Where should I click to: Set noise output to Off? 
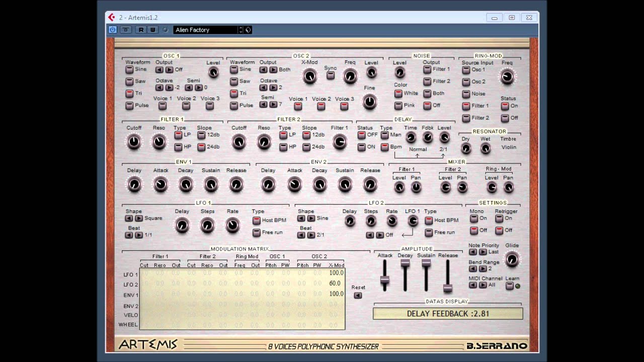point(427,106)
